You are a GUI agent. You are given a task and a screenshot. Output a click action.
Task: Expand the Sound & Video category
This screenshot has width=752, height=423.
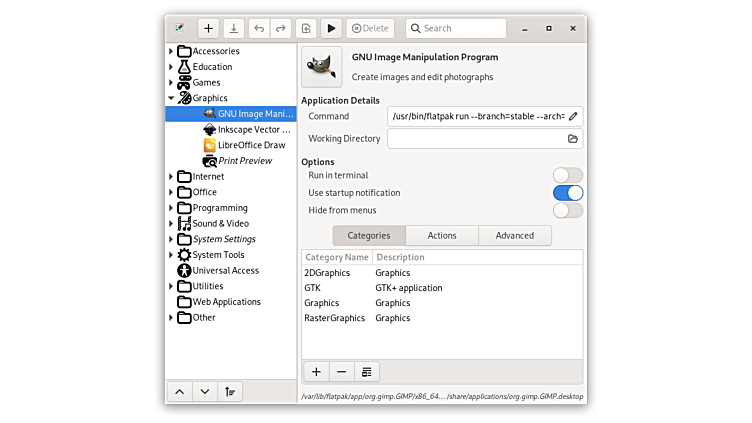click(171, 224)
